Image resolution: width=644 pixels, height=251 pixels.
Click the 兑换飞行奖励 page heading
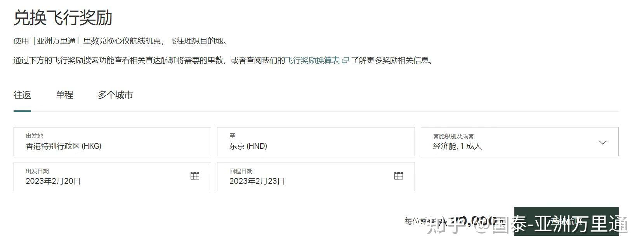click(63, 18)
